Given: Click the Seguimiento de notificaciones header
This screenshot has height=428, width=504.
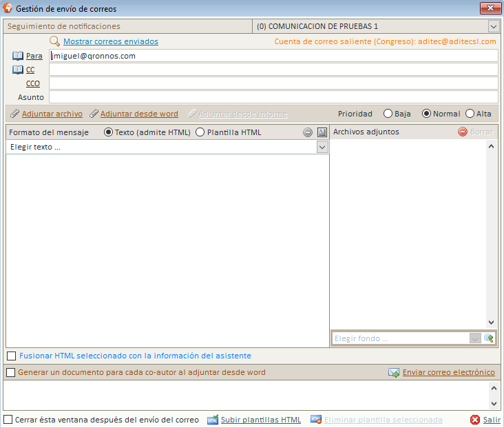Looking at the screenshot, I should click(x=128, y=26).
